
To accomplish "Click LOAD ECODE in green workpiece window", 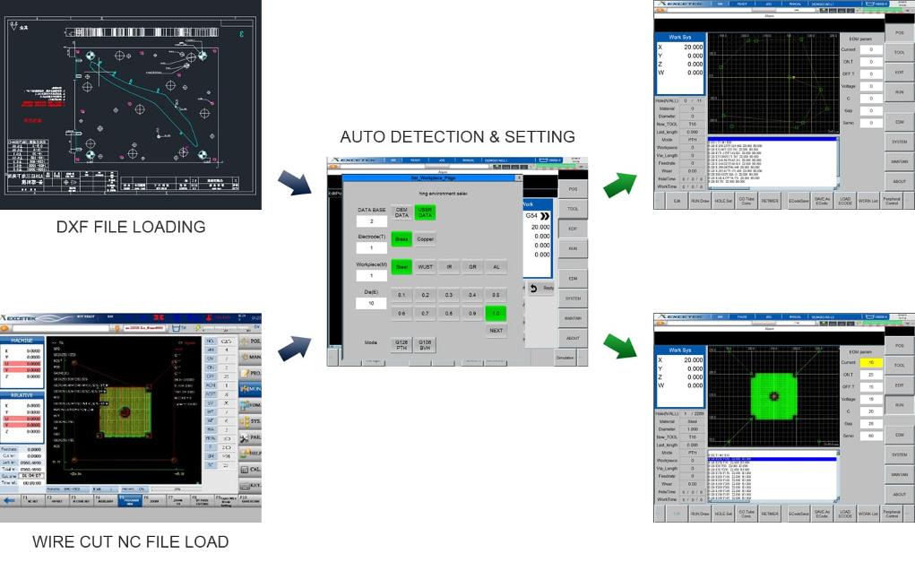I will [x=845, y=514].
